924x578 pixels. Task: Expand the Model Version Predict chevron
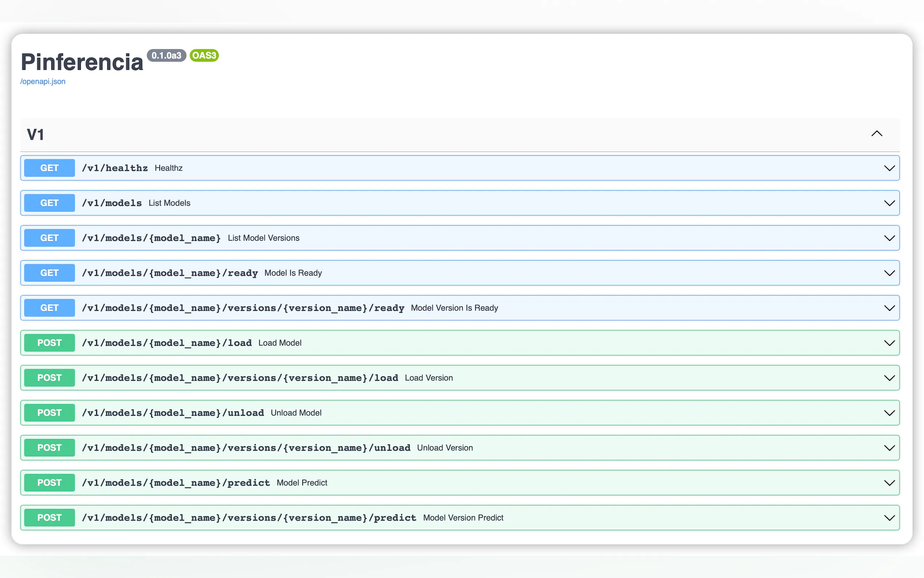(x=889, y=518)
